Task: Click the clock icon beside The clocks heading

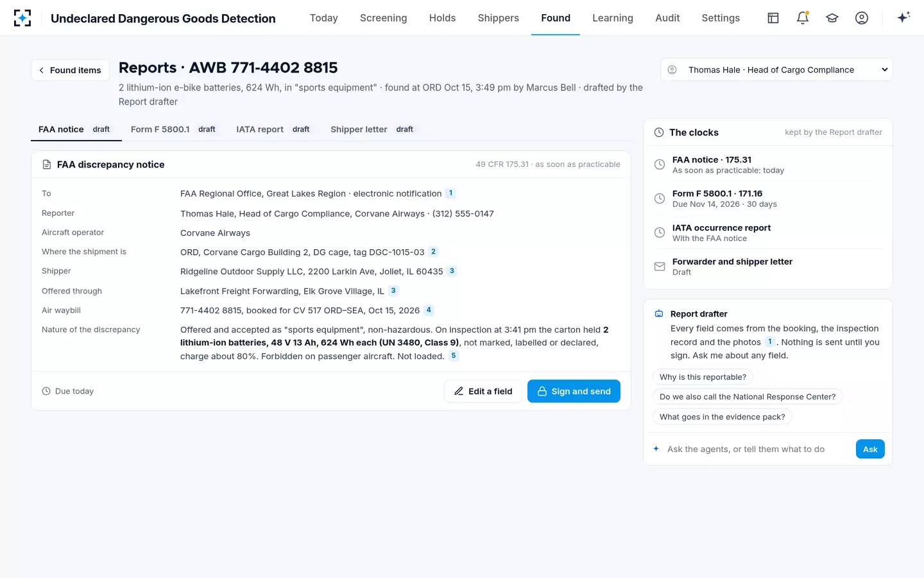Action: tap(659, 132)
